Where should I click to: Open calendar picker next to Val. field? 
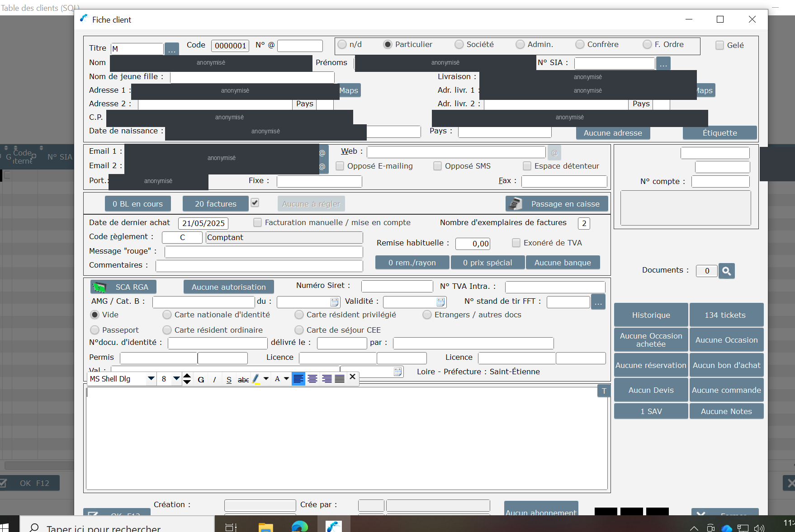pos(398,372)
